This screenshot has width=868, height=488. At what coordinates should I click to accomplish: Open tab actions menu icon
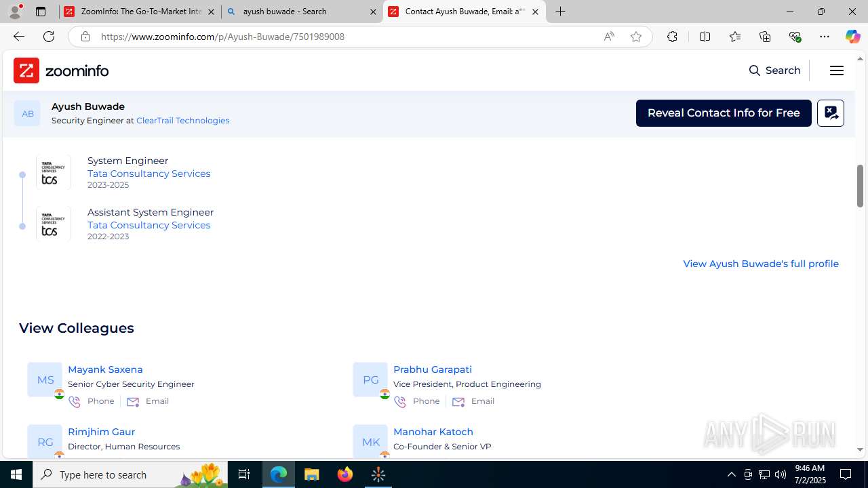41,12
